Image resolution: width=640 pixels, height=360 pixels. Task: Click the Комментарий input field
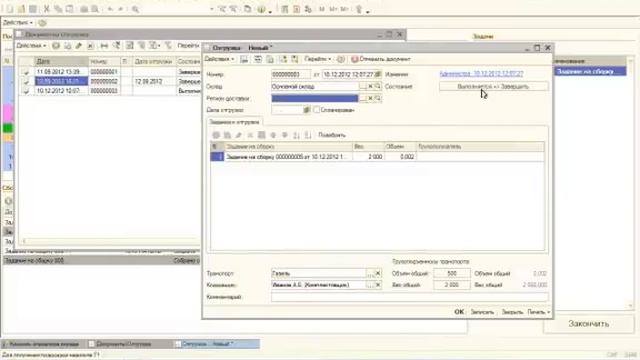409,297
